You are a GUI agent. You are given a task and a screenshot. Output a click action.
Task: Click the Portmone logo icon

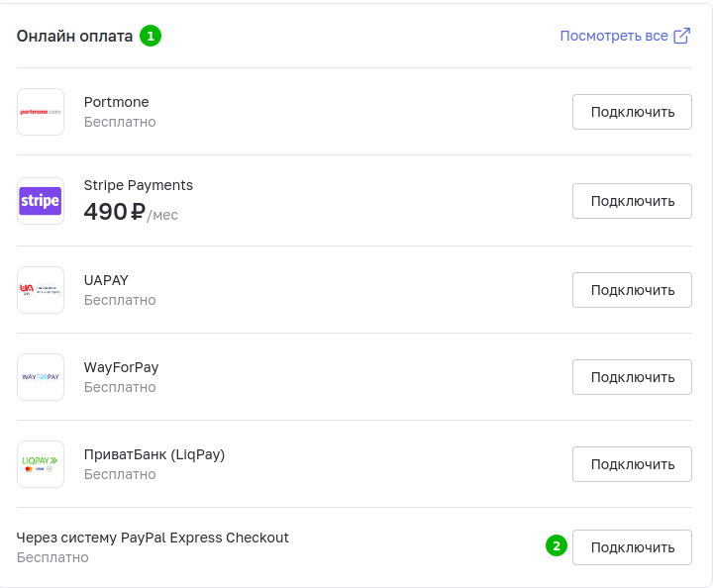41,112
